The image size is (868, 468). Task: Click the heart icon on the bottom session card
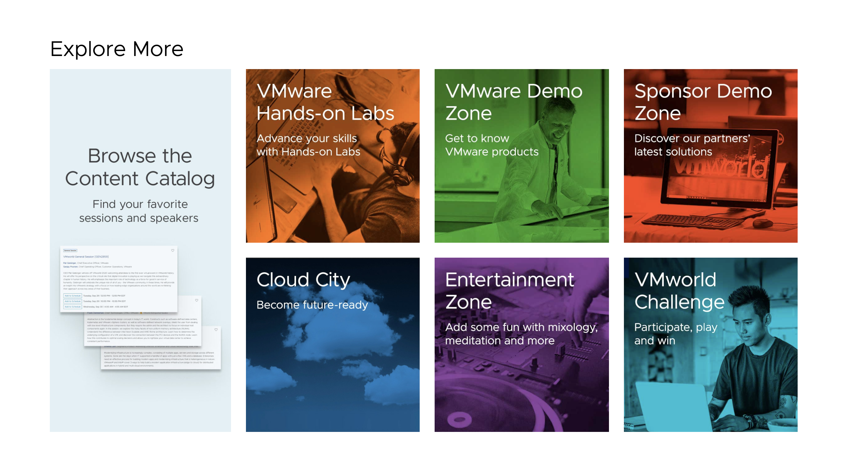pyautogui.click(x=216, y=330)
